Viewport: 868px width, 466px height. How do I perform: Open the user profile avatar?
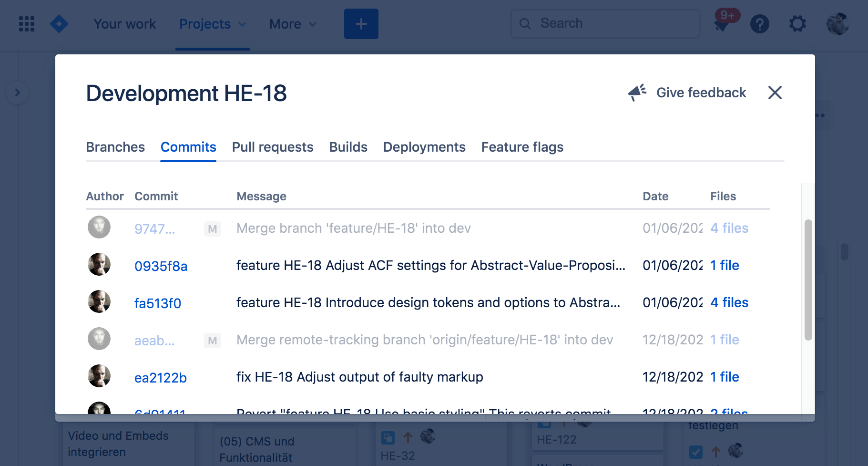pos(837,24)
